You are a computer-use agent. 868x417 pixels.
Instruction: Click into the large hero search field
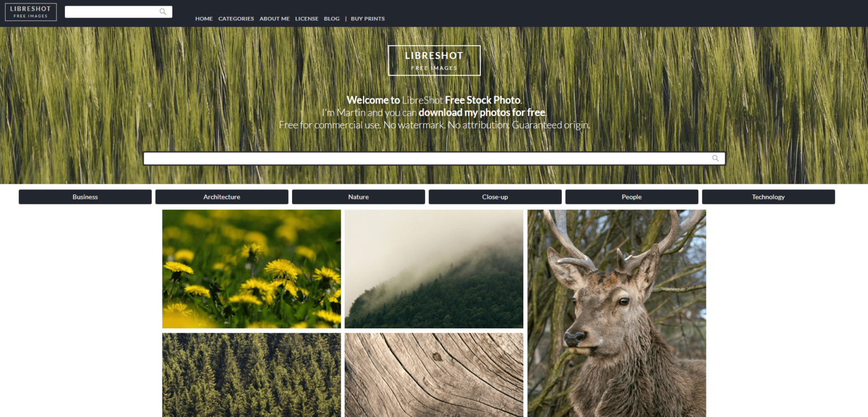(x=424, y=158)
